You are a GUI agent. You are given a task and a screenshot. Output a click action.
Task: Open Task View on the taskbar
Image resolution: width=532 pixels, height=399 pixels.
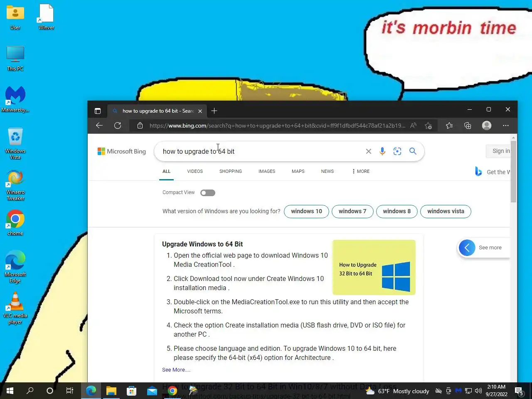click(x=70, y=391)
